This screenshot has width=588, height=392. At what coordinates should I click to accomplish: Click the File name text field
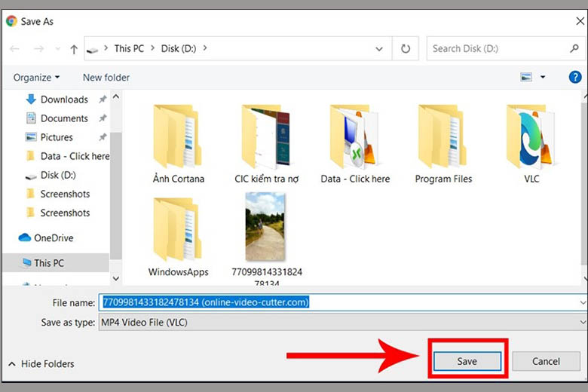coord(339,302)
